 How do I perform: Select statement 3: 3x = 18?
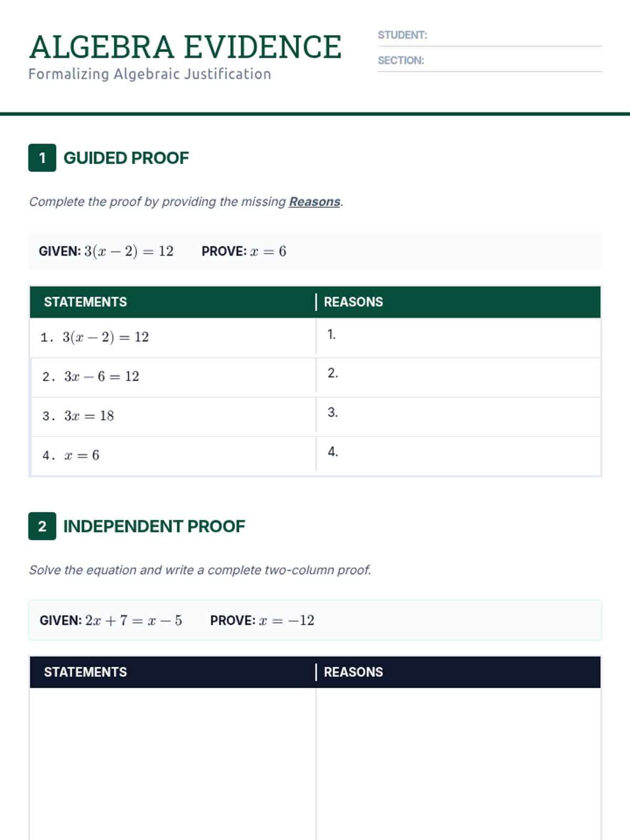point(89,416)
